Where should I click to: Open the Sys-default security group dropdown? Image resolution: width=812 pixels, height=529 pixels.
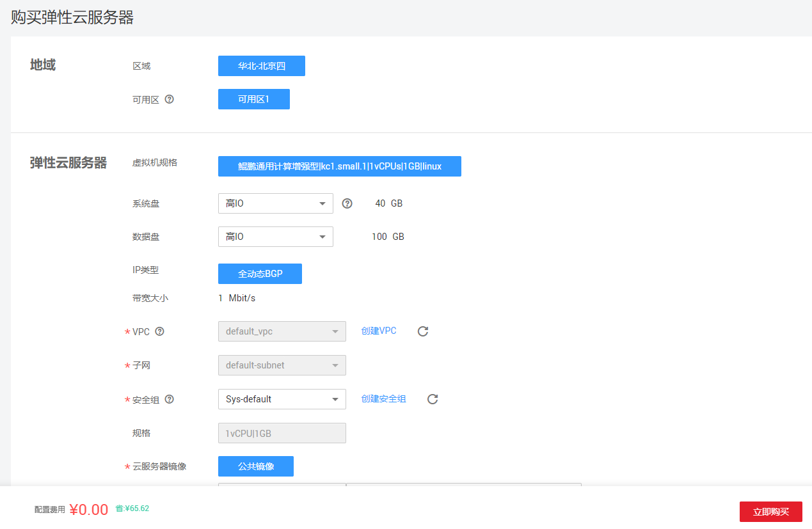pyautogui.click(x=282, y=399)
